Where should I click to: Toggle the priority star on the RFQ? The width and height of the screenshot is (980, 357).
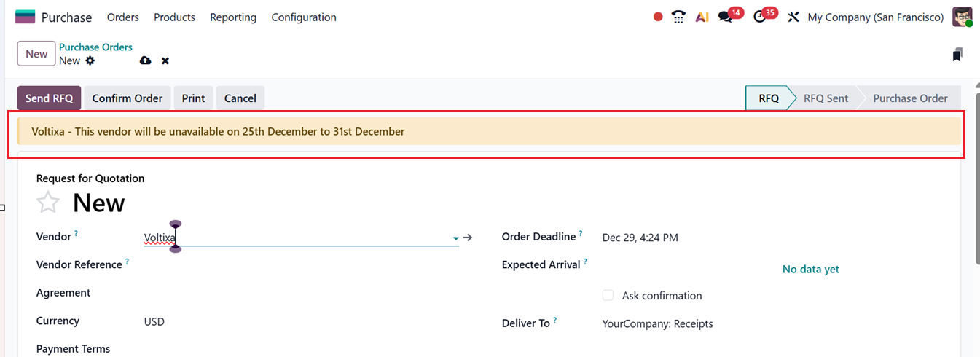[48, 203]
